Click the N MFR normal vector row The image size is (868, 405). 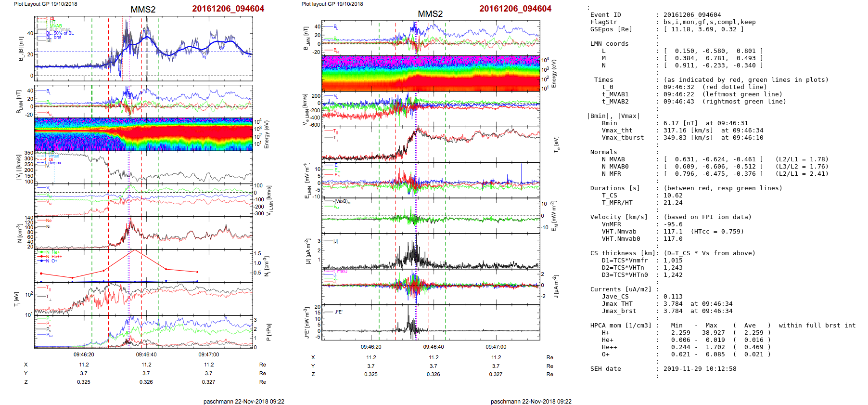(713, 174)
